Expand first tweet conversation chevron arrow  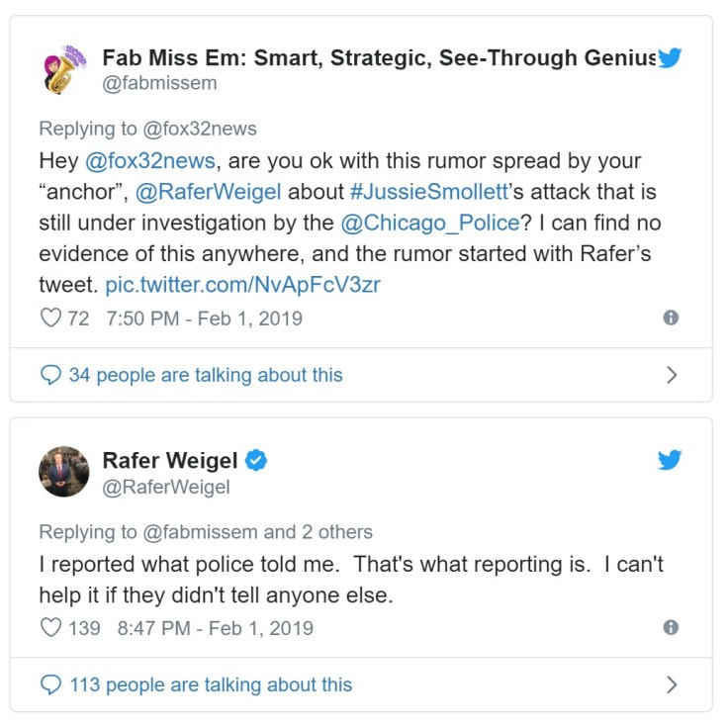click(672, 376)
